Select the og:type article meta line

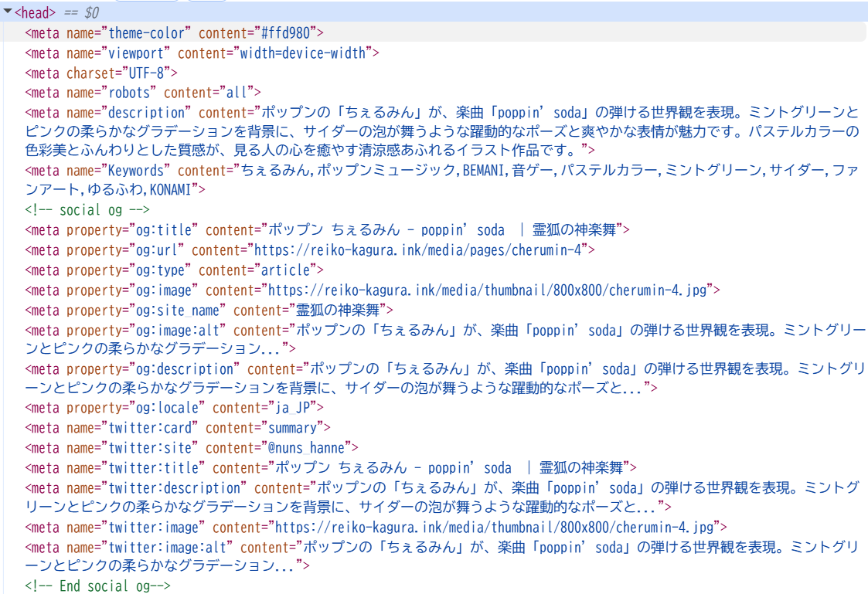tap(175, 270)
